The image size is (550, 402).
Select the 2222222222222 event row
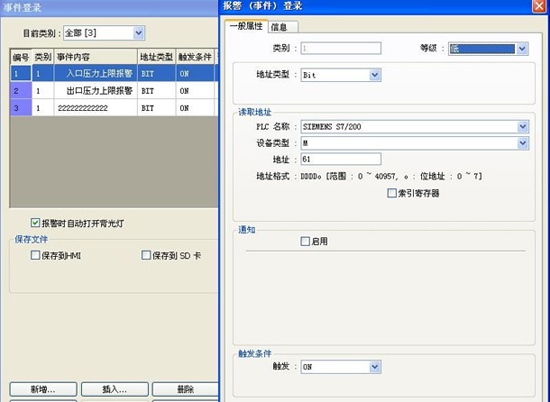click(x=114, y=108)
